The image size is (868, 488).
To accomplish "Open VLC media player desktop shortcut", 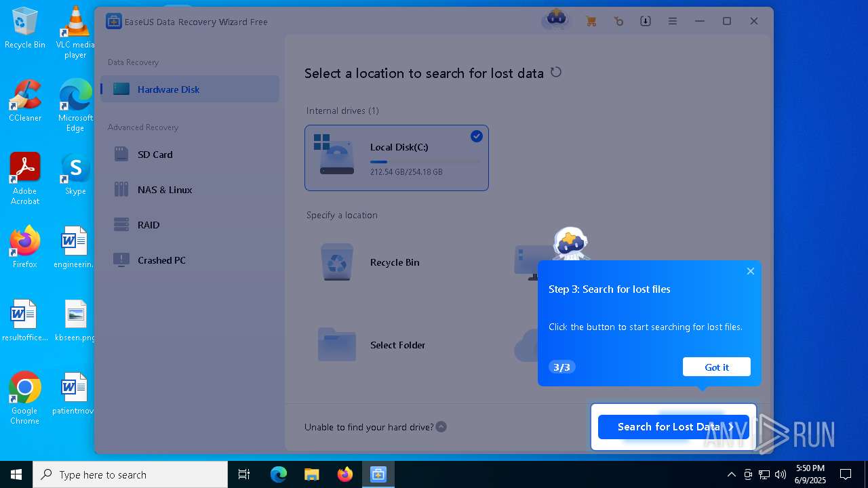I will (x=75, y=33).
